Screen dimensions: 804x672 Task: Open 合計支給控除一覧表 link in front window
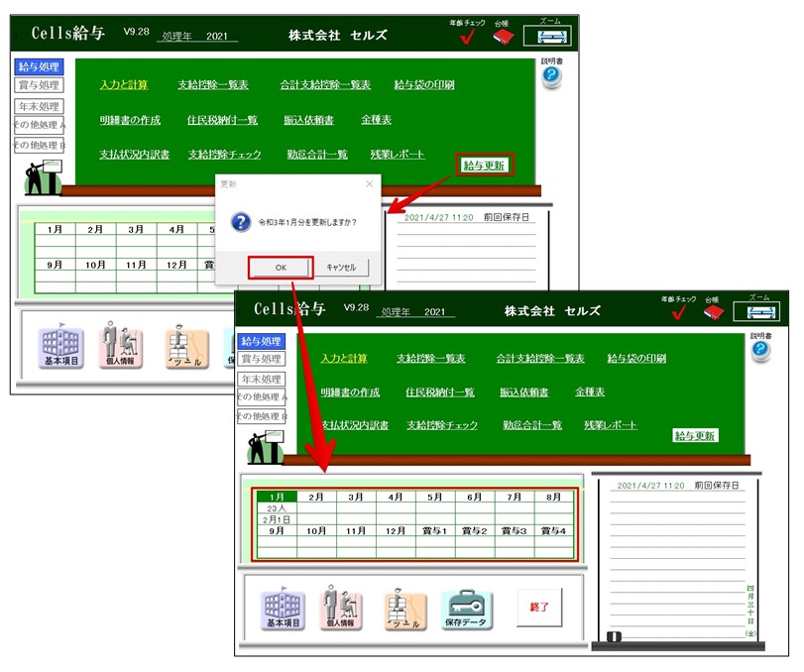(540, 358)
